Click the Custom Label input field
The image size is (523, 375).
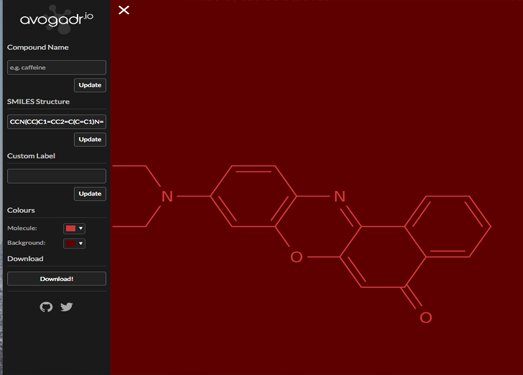click(x=57, y=176)
